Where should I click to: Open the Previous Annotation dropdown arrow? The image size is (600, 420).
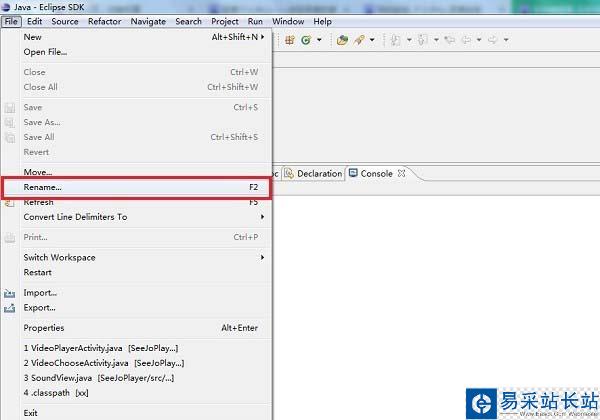pyautogui.click(x=436, y=40)
